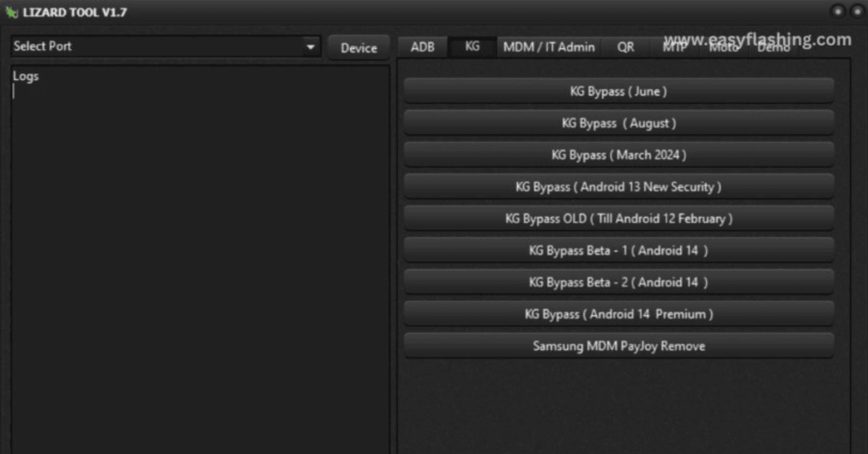The width and height of the screenshot is (868, 454).
Task: Start KG Bypass Beta - 2 Android 14
Action: (x=618, y=282)
